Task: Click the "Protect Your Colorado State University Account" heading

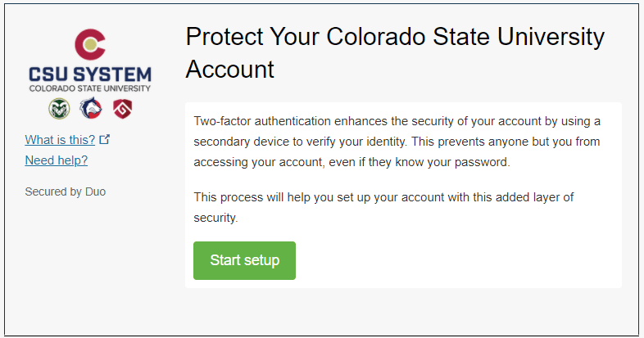Action: pyautogui.click(x=395, y=52)
